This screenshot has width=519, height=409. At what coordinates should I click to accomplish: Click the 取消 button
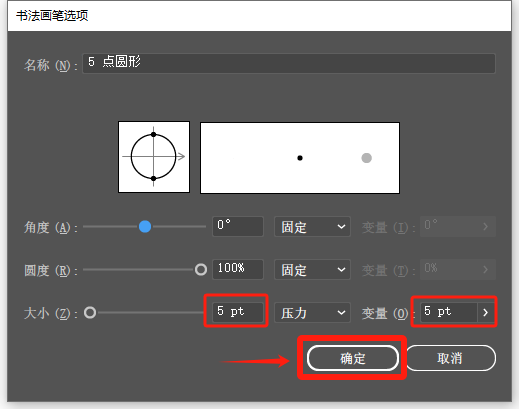pyautogui.click(x=450, y=358)
